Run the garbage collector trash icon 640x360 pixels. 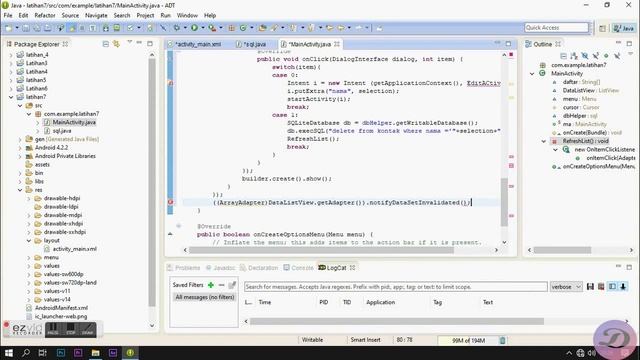pos(502,340)
